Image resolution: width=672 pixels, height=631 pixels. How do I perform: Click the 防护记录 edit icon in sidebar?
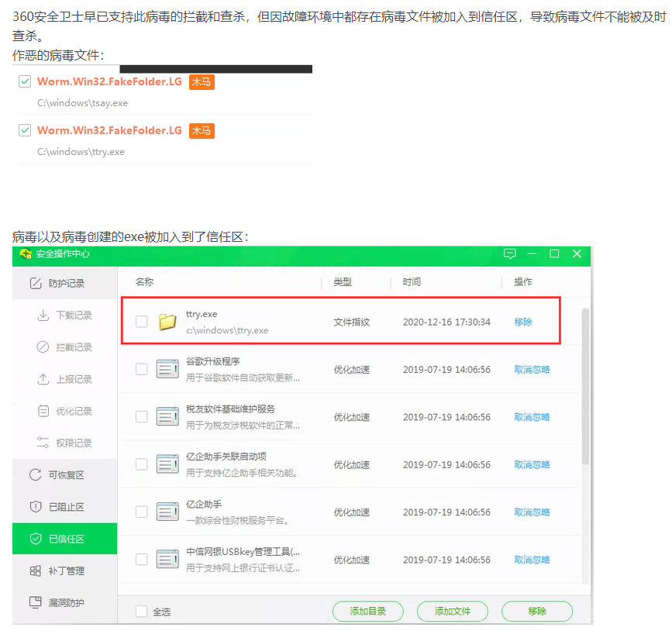[36, 284]
